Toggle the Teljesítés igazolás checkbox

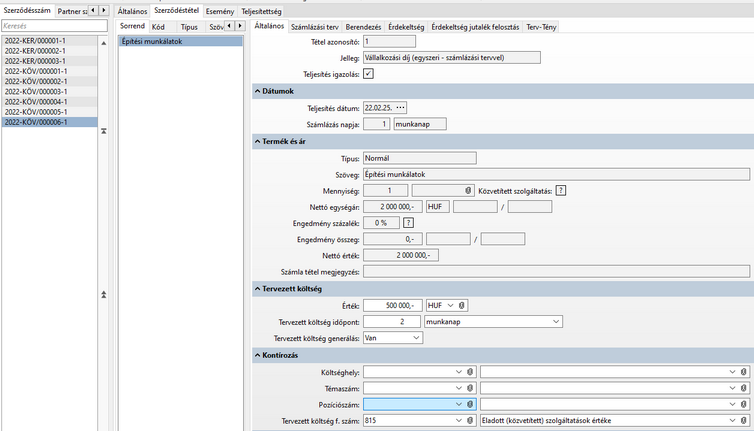368,74
